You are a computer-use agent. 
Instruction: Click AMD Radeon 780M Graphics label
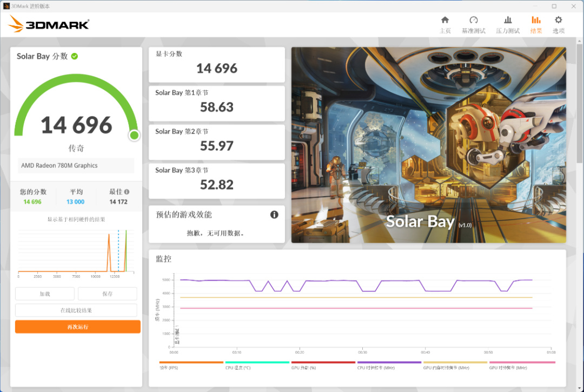[59, 165]
